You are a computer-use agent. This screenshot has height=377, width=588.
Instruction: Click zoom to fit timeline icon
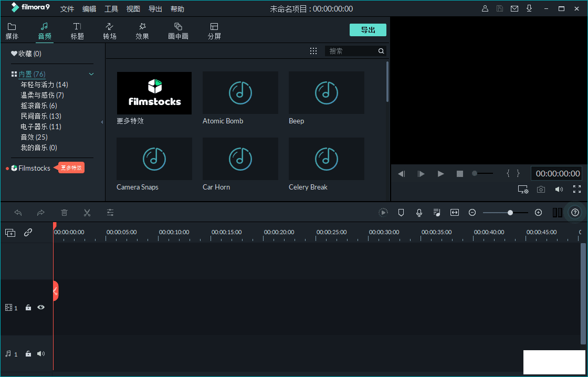455,213
